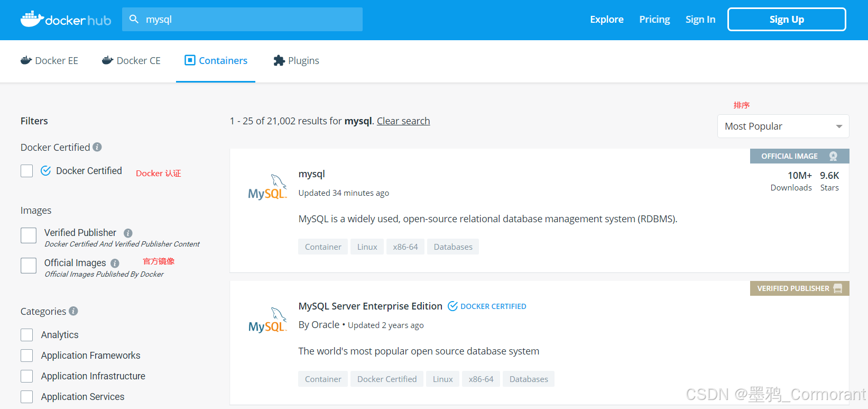Click the Docker Certified checkmark beside Enterprise Edition title
The width and height of the screenshot is (868, 409).
click(x=453, y=306)
